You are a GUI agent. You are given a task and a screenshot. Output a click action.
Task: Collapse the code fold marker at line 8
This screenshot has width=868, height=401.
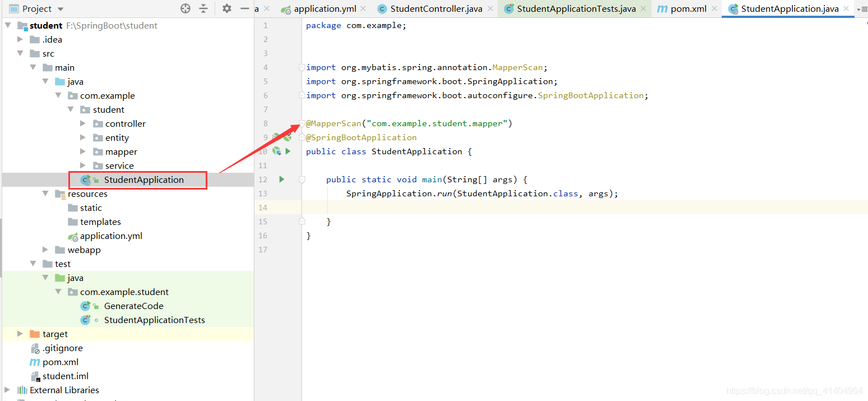(x=301, y=123)
